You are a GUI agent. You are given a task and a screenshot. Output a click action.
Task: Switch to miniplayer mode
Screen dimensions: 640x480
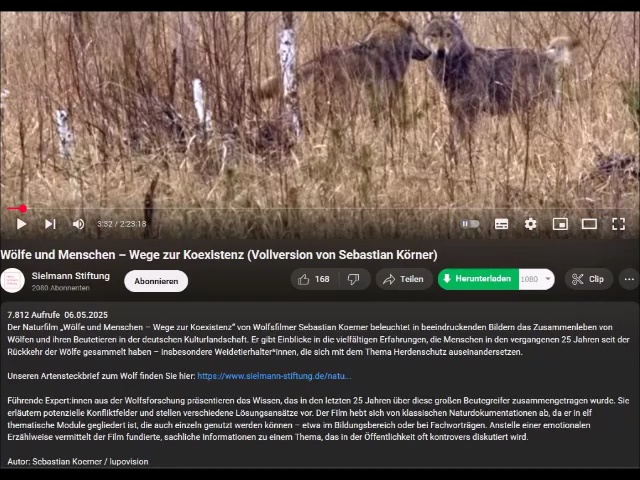coord(560,224)
